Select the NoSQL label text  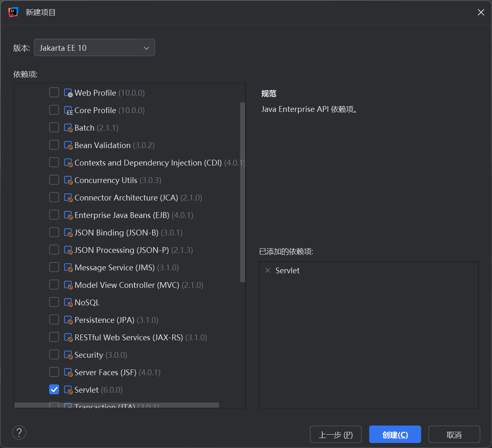(87, 303)
